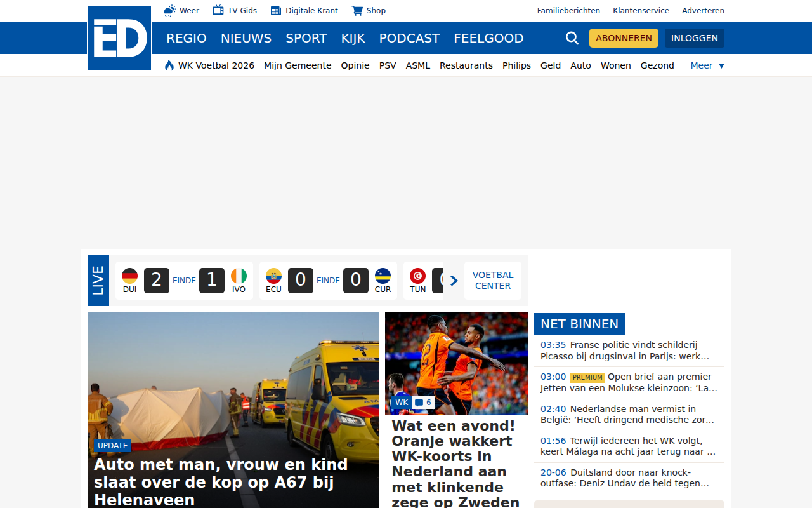Viewport: 812px width, 508px height.
Task: Read headline 'Wat een avond! Oranje wakkert'
Action: [456, 464]
